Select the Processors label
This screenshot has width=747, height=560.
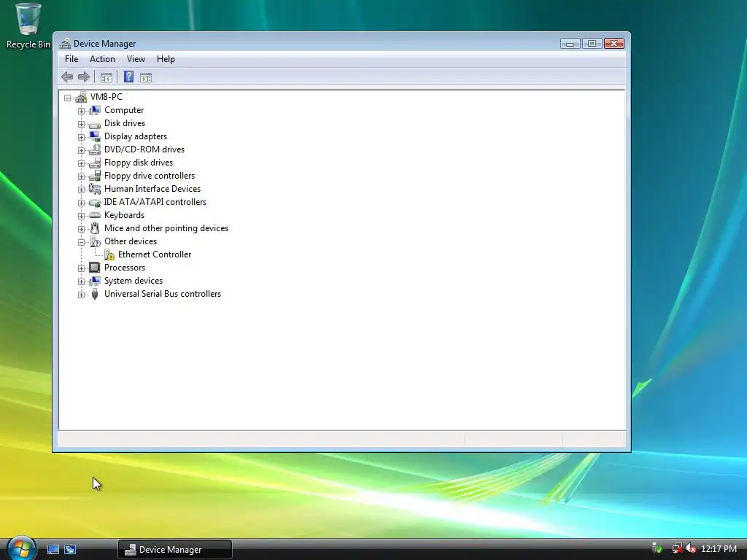[125, 268]
